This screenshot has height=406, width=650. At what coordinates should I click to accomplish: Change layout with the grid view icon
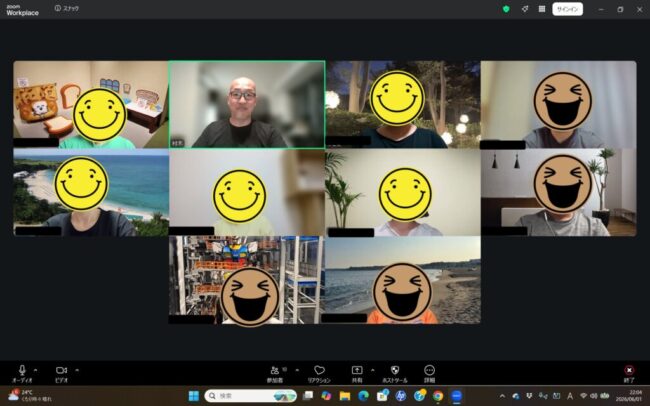tap(542, 9)
